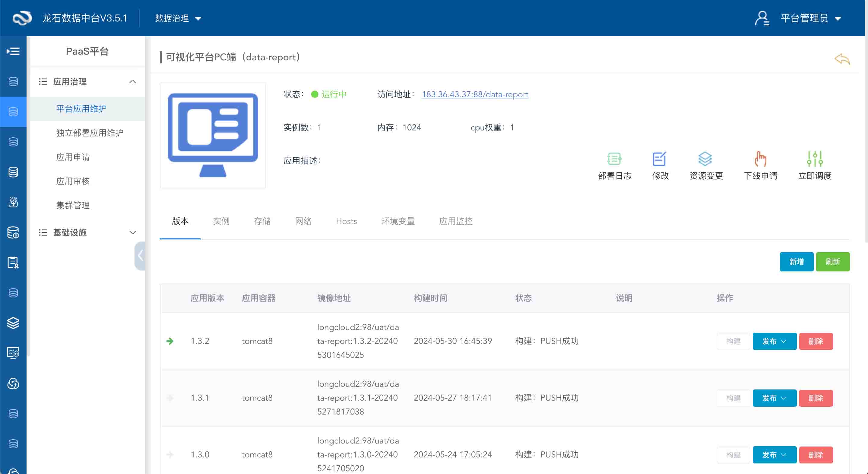Delete version 1.3.1 with 删除
The image size is (868, 474).
pos(816,398)
